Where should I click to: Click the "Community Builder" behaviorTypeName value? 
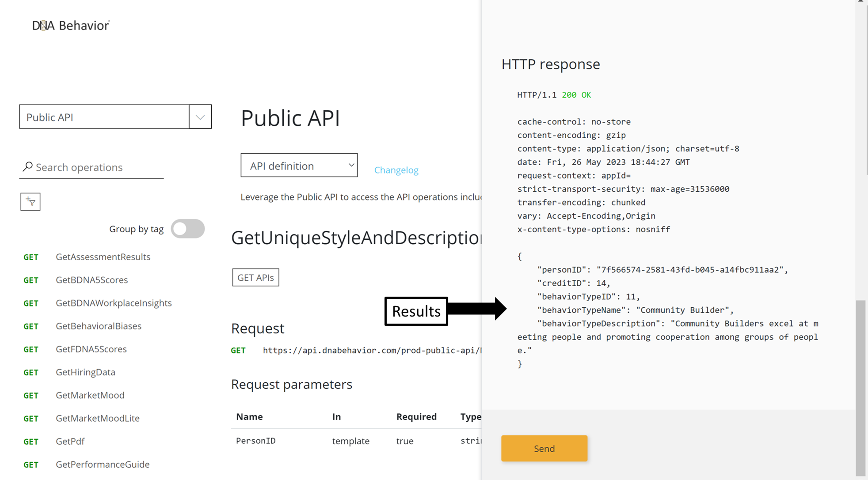click(683, 310)
